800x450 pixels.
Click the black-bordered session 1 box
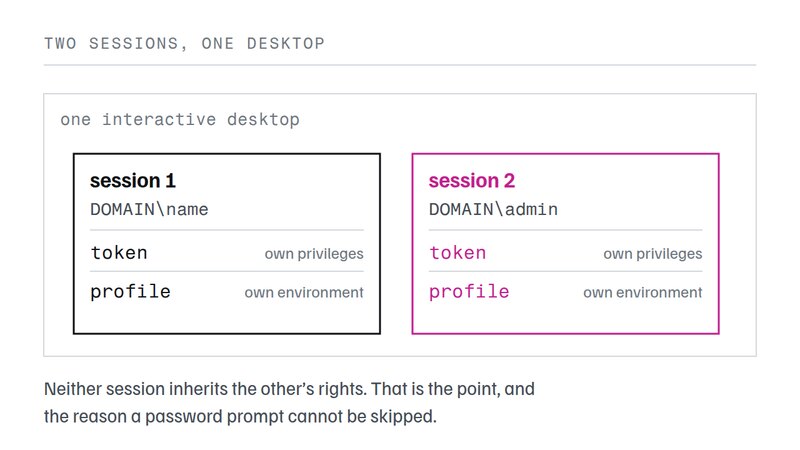tap(227, 244)
